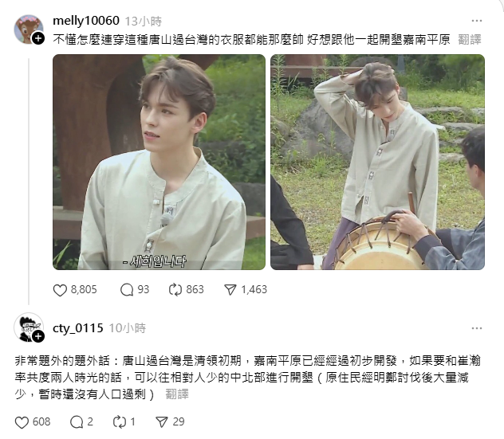The height and width of the screenshot is (439, 504).
Task: Follow cty_0115 via the avatar plus badge
Action: (x=38, y=336)
